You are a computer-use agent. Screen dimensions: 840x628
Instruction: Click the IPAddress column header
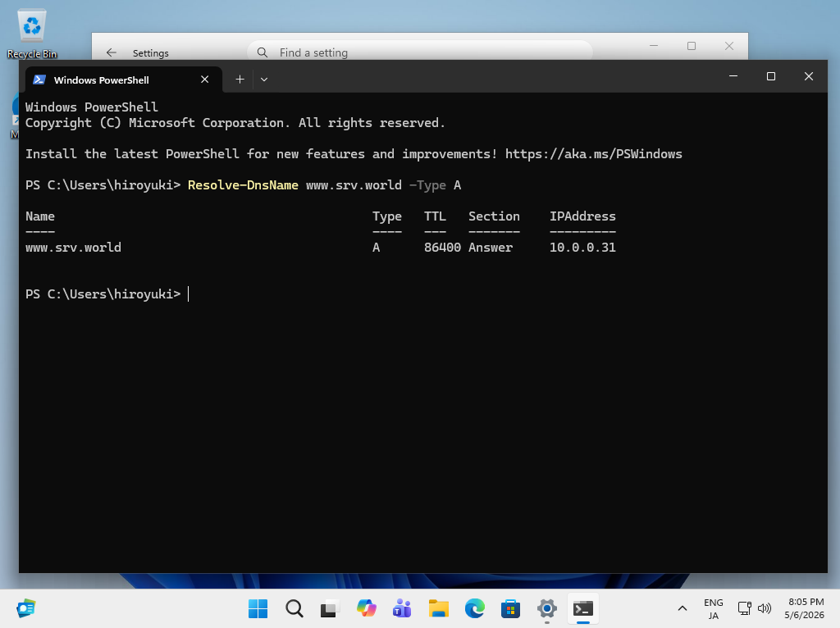(582, 216)
